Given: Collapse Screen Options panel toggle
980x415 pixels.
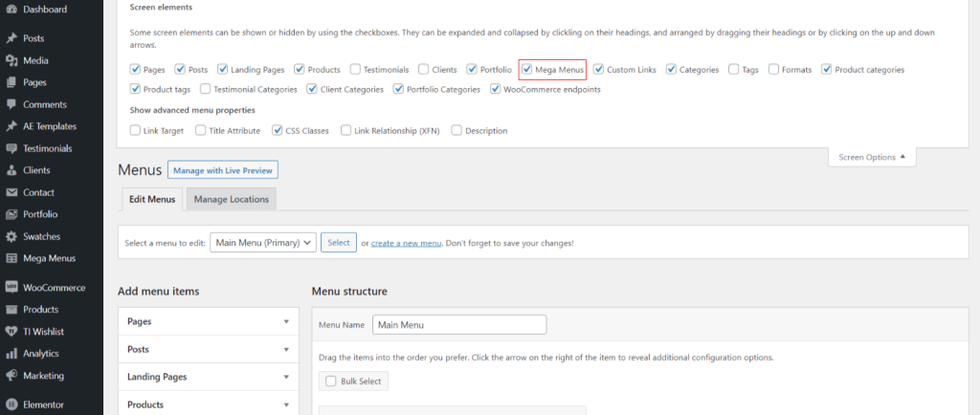Looking at the screenshot, I should pyautogui.click(x=872, y=157).
